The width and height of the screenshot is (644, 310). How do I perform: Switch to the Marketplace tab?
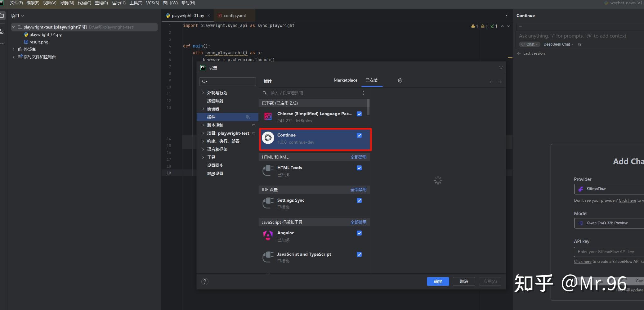(x=345, y=80)
